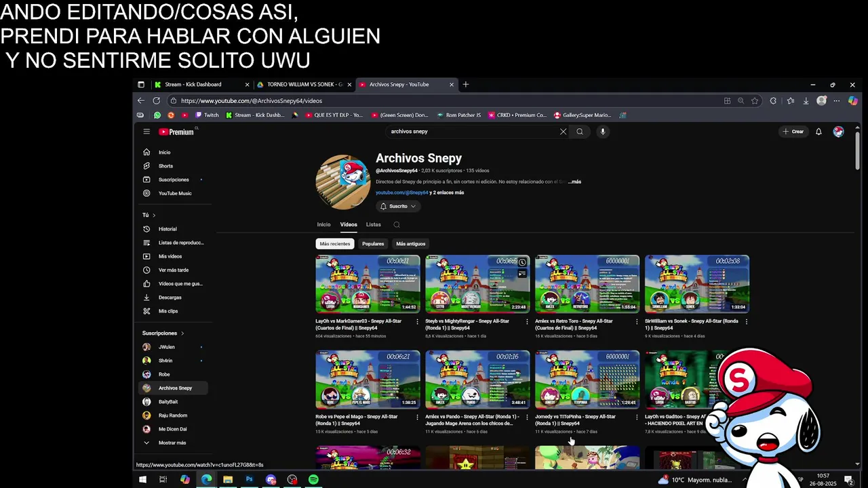Search within the channel using the magnifier
This screenshot has height=488, width=868.
pyautogui.click(x=397, y=225)
